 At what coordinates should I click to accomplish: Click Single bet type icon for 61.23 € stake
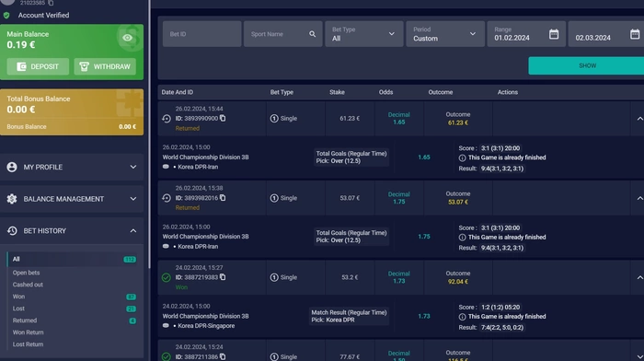coord(274,119)
